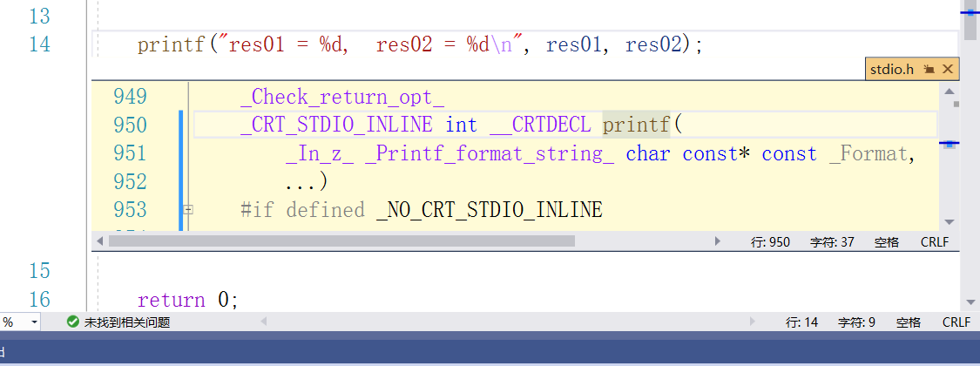Close the stdio.h peek definition tab
980x366 pixels.
947,70
